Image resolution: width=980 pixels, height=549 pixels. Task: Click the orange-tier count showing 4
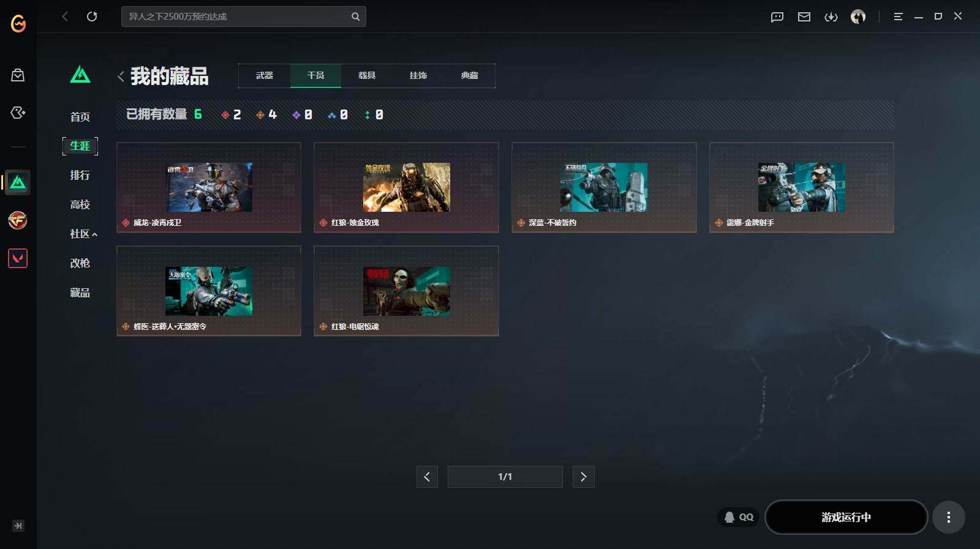pos(266,115)
